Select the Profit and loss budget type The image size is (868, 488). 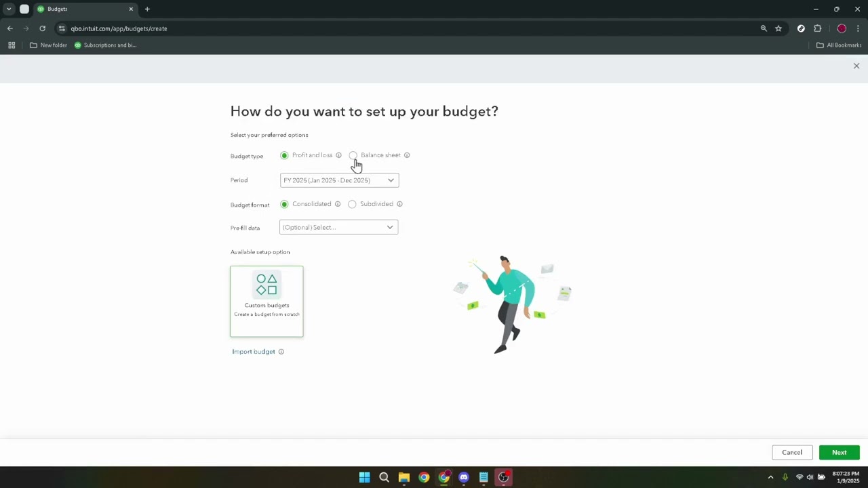[x=284, y=155]
